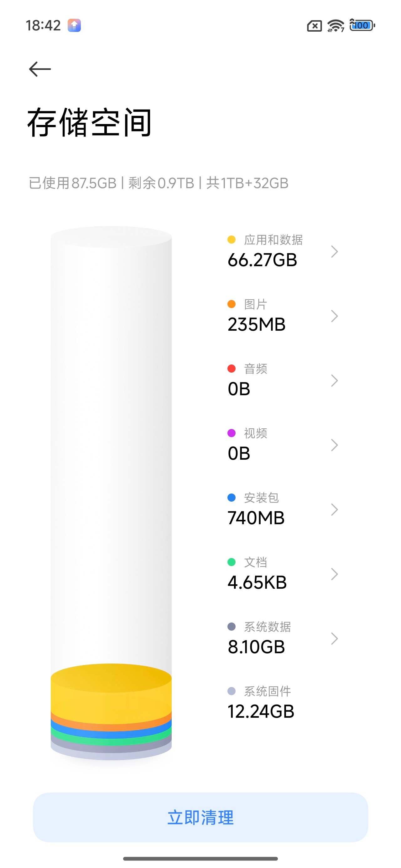Tap the blue dot beside 安装包
The height and width of the screenshot is (868, 401).
[232, 497]
